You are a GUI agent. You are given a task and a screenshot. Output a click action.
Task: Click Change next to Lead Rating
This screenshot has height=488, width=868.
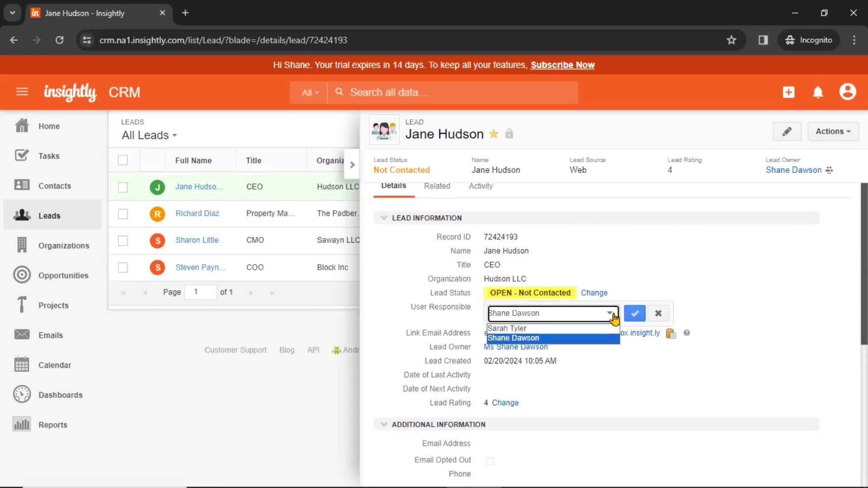pyautogui.click(x=505, y=402)
